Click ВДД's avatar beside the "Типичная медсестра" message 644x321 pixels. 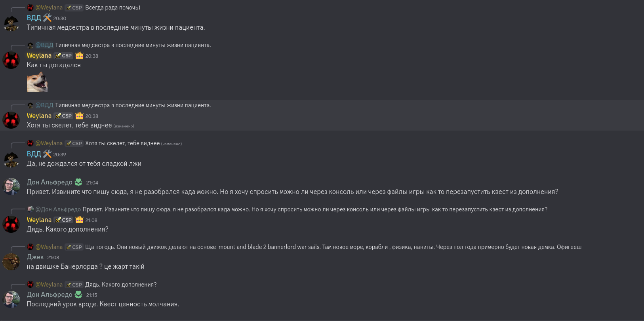click(x=11, y=23)
